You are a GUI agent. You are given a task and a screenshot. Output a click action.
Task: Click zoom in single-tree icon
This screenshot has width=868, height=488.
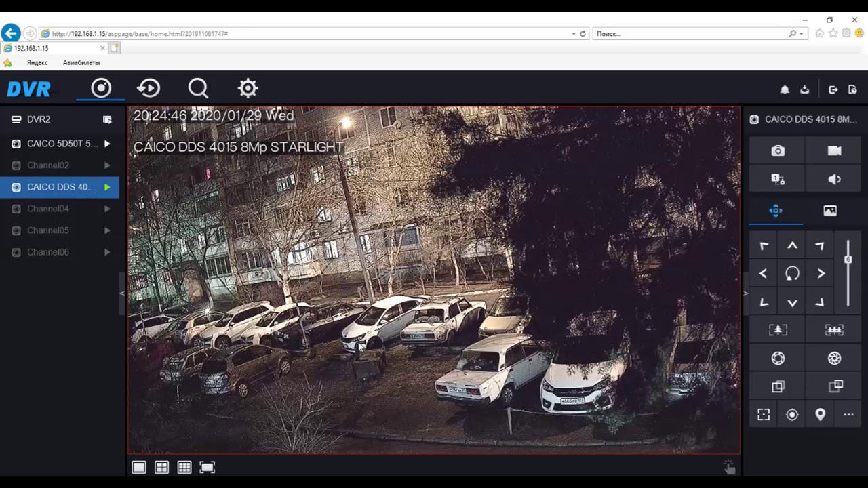click(x=778, y=330)
